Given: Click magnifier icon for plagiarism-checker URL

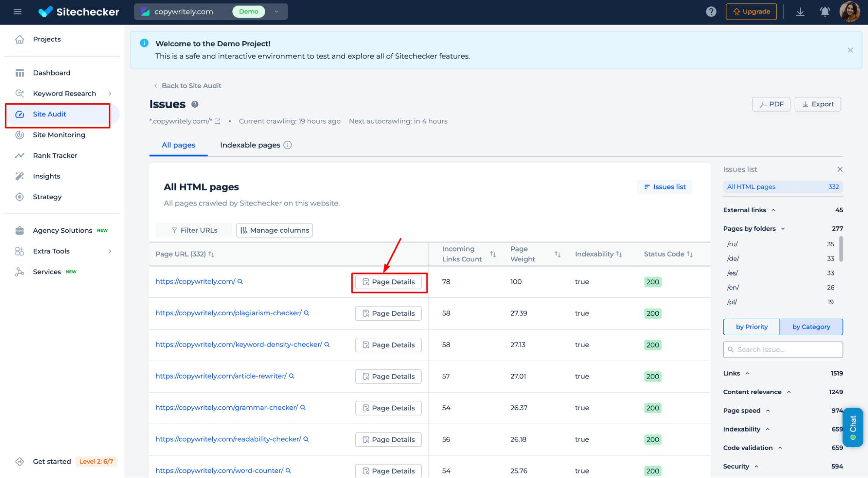Looking at the screenshot, I should pyautogui.click(x=307, y=313).
